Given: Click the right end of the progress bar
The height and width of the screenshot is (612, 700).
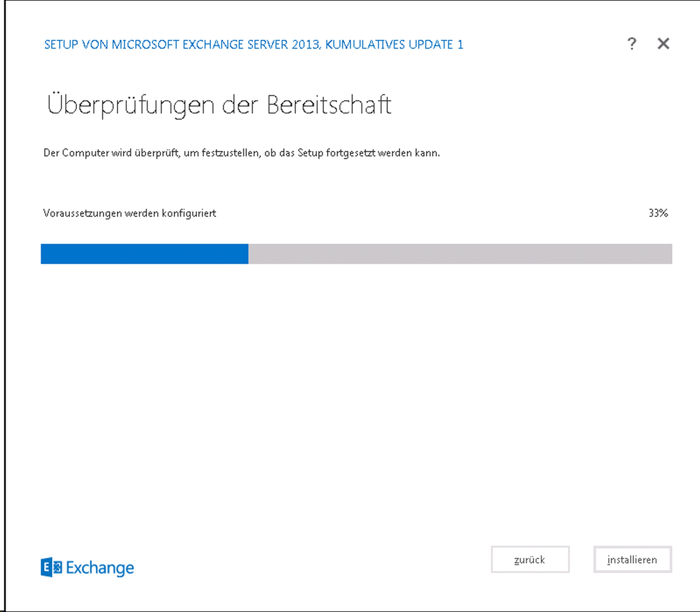Looking at the screenshot, I should click(x=669, y=254).
